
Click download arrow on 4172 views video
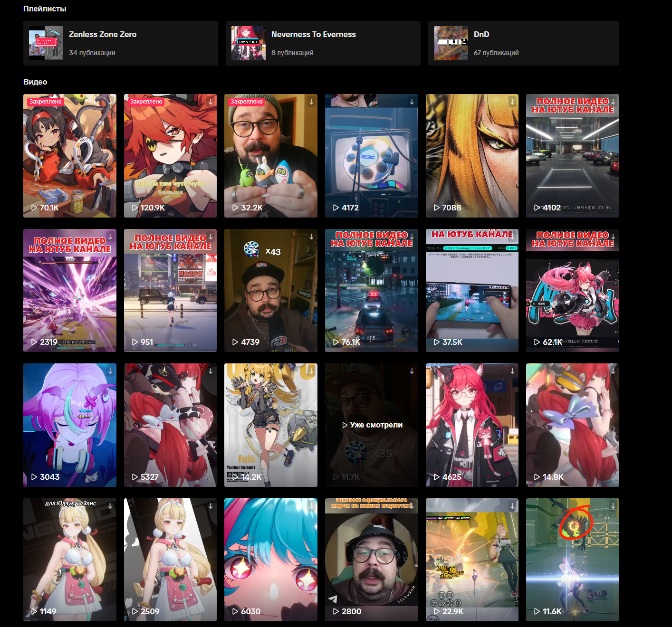click(412, 102)
